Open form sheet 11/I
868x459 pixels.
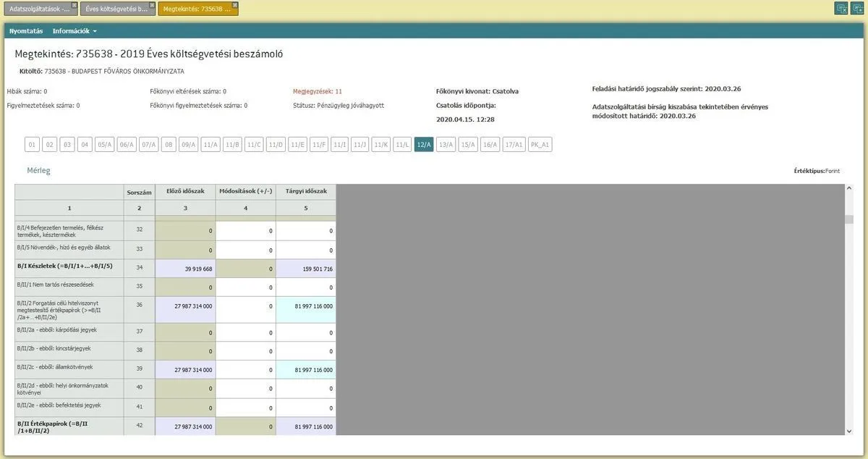click(x=340, y=144)
